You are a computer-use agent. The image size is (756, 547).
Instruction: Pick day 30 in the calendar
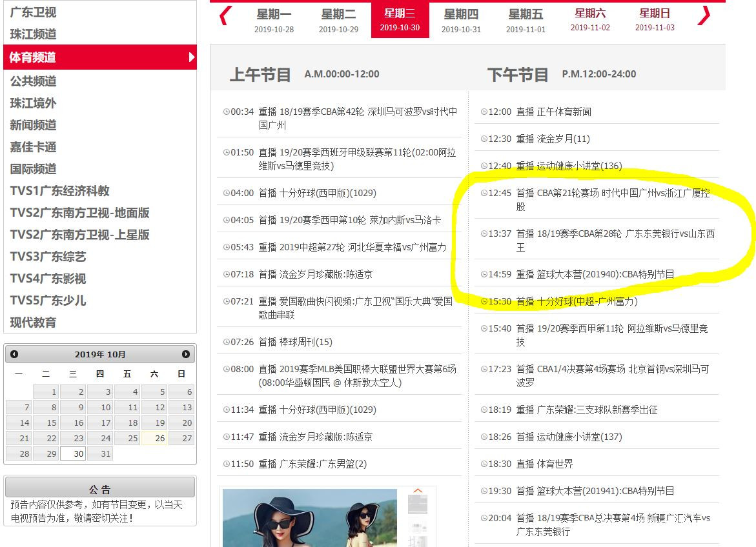[74, 453]
